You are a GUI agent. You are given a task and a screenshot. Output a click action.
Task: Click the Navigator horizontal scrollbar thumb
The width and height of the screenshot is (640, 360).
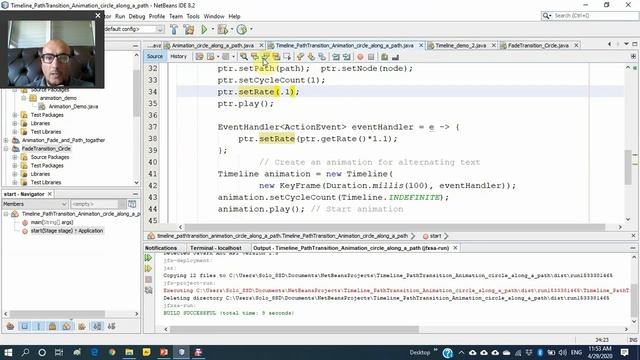click(57, 313)
